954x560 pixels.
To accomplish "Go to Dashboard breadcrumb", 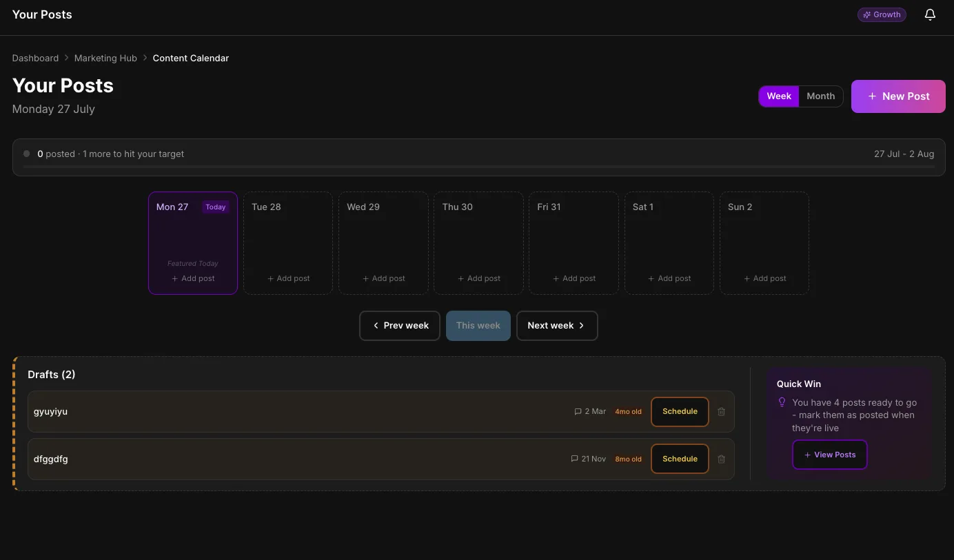I will [35, 58].
